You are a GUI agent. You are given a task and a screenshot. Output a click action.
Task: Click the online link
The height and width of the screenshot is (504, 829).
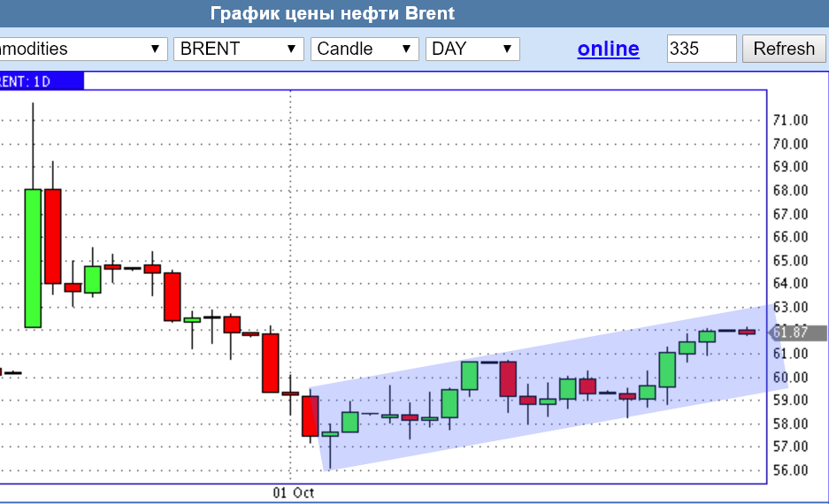[608, 49]
